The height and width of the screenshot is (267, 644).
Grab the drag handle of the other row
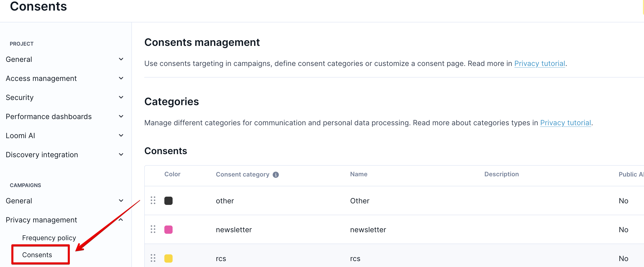coord(153,201)
